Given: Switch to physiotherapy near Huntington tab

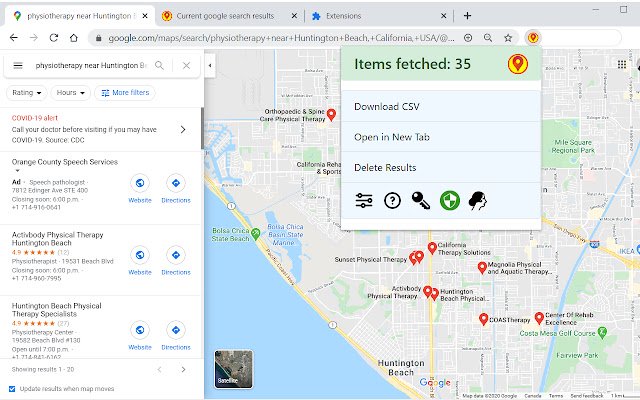Looking at the screenshot, I should coord(80,16).
